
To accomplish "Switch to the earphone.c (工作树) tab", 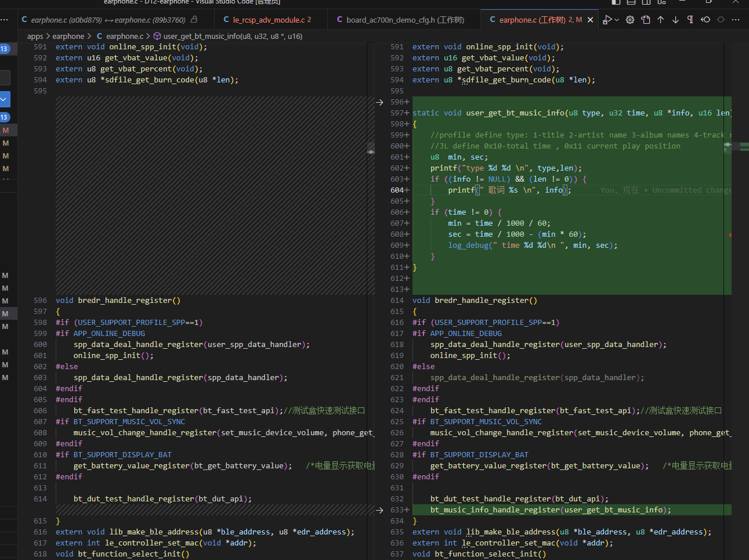I will point(541,20).
